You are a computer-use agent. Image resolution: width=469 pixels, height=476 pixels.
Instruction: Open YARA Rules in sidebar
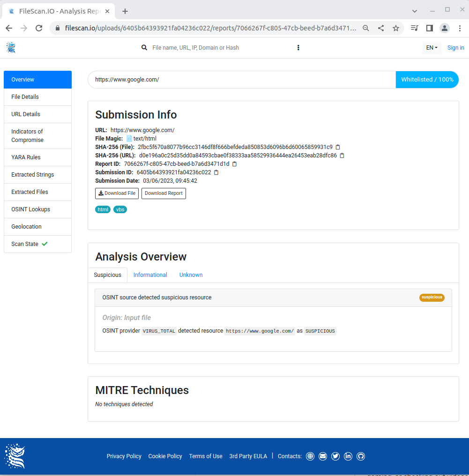pyautogui.click(x=37, y=157)
